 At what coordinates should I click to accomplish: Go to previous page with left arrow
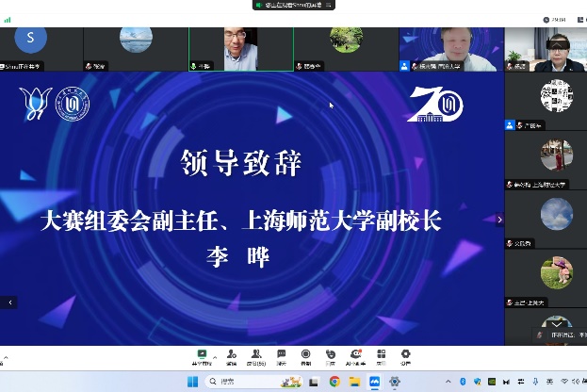tap(10, 302)
